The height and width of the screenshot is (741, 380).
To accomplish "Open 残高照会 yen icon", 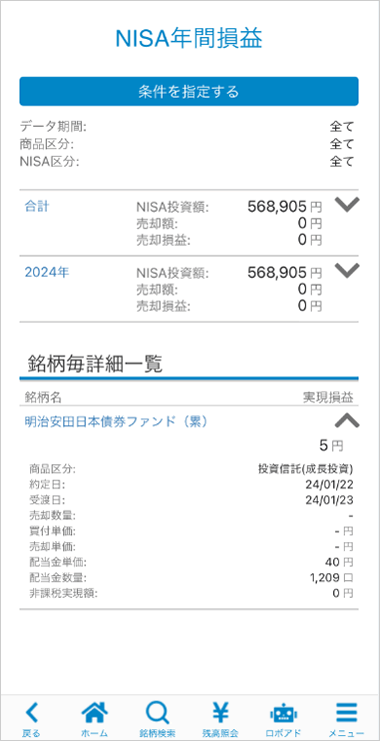I will [221, 714].
